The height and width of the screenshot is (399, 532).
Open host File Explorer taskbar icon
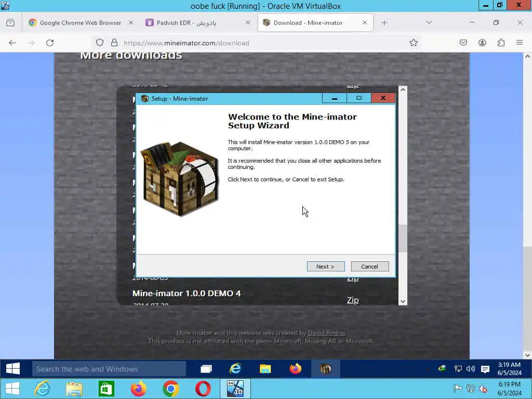[74, 389]
